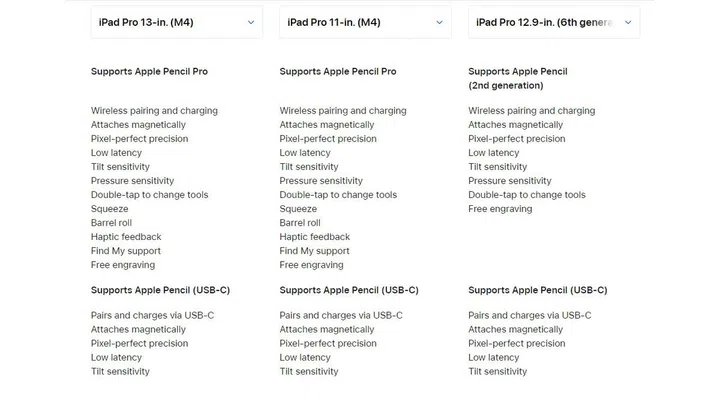This screenshot has width=720, height=420.
Task: Click 'Supports Apple Pencil Pro' heading under 13-in. model
Action: 149,72
